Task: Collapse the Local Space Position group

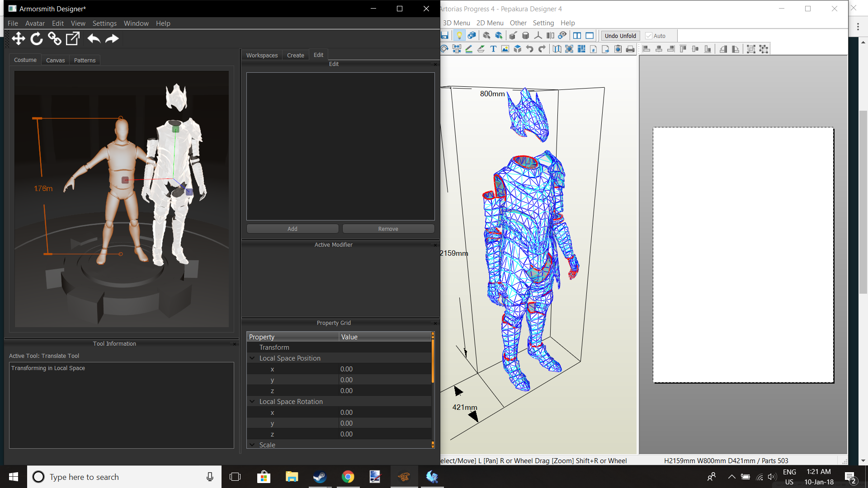Action: point(252,358)
